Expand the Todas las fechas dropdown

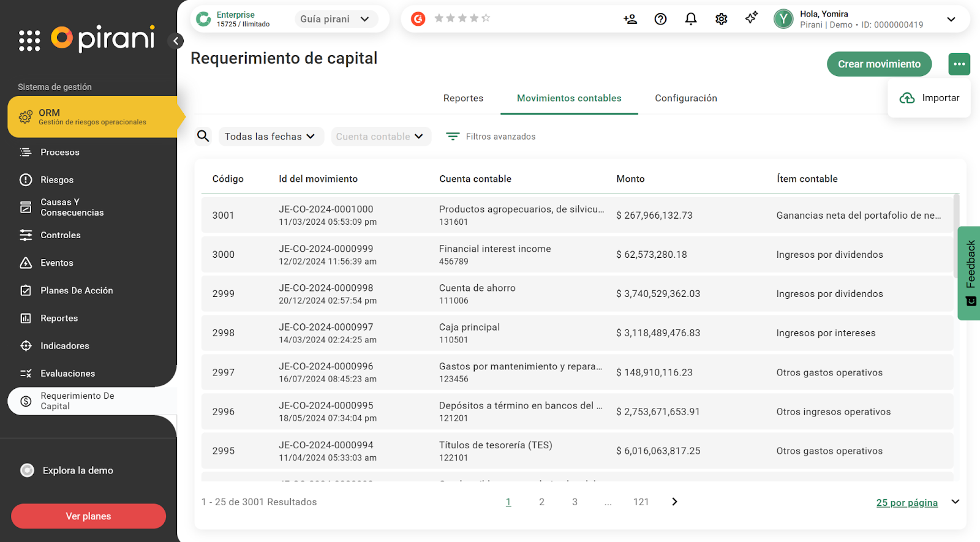[x=269, y=137]
